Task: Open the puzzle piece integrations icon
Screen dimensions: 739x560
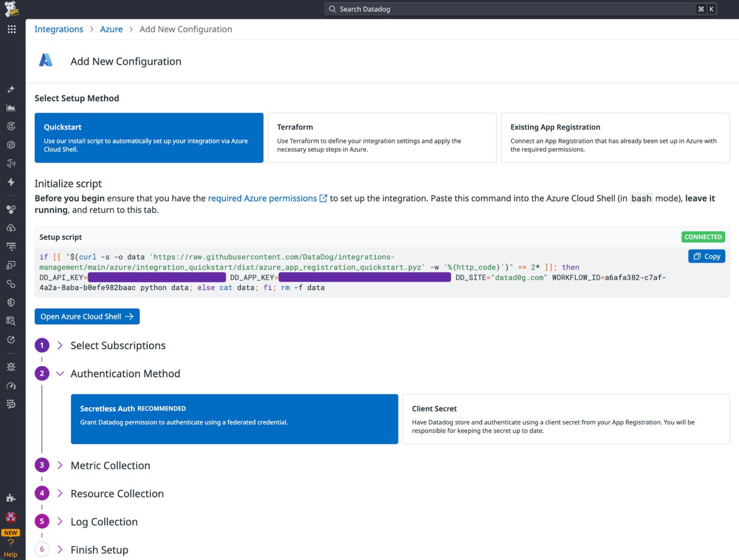Action: click(11, 498)
